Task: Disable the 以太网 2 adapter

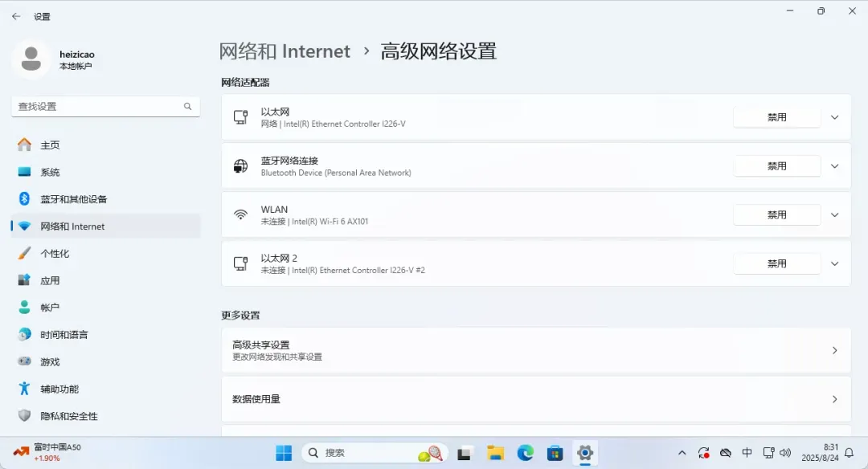Action: pyautogui.click(x=776, y=263)
